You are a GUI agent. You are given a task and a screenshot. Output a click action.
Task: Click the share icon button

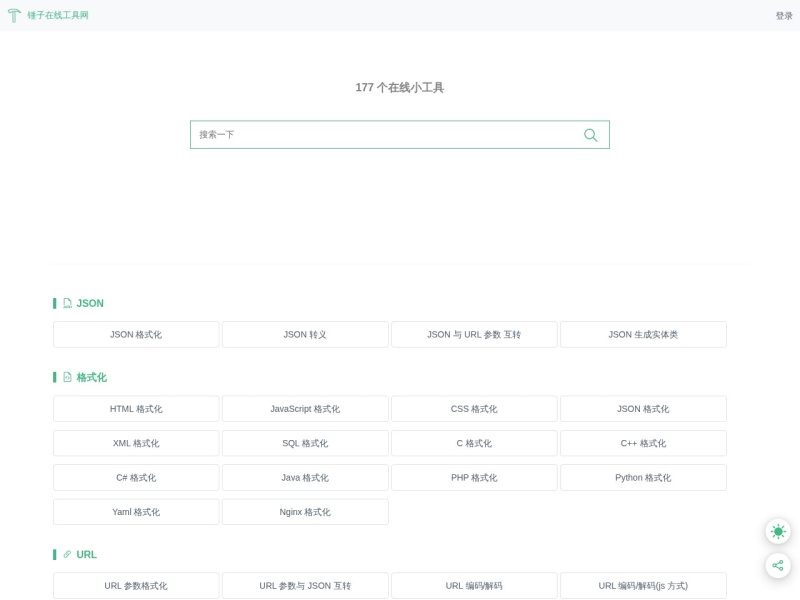coord(778,565)
